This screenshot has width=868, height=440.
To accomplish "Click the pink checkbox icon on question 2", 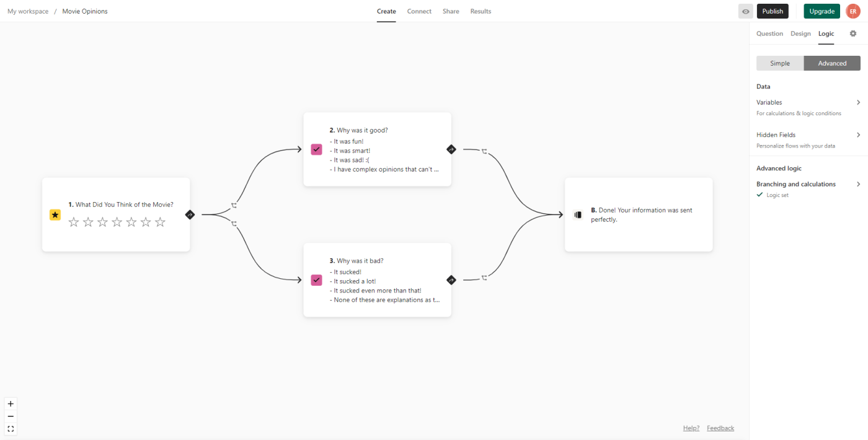I will pos(316,149).
